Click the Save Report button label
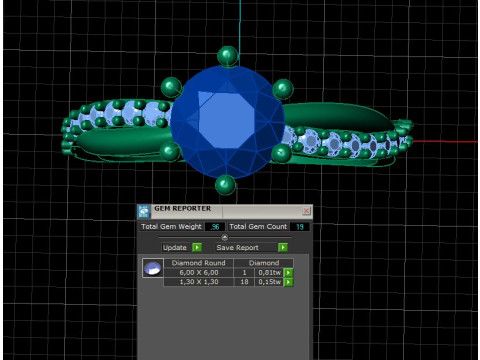Image resolution: width=480 pixels, height=360 pixels. pyautogui.click(x=237, y=247)
